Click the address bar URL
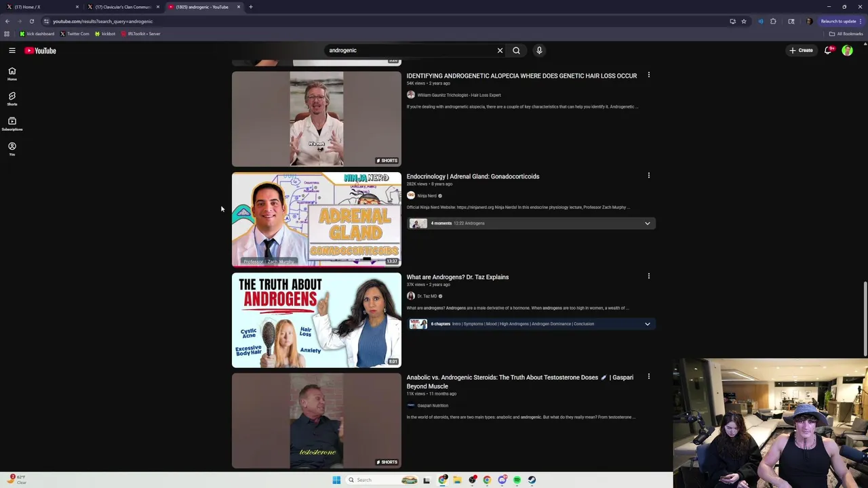The width and height of the screenshot is (868, 488). (x=102, y=21)
